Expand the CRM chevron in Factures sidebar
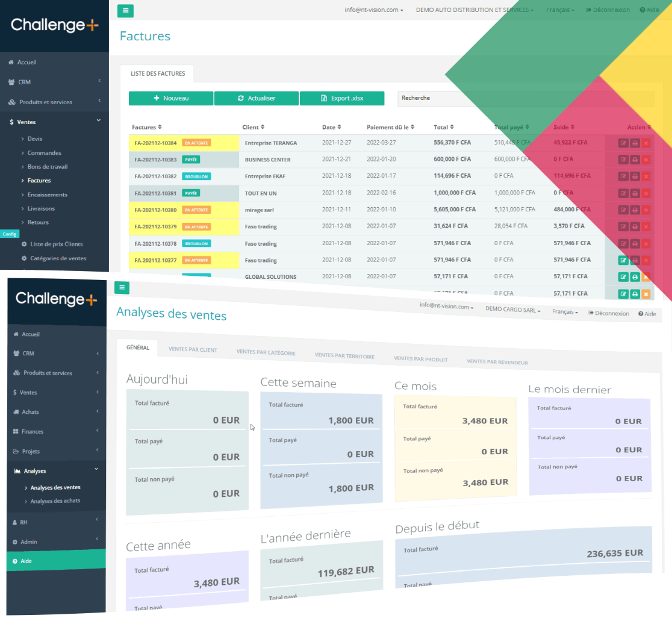 [99, 81]
